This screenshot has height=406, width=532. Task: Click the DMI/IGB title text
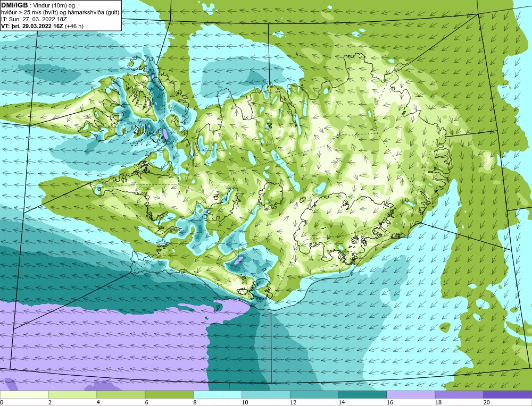[14, 5]
